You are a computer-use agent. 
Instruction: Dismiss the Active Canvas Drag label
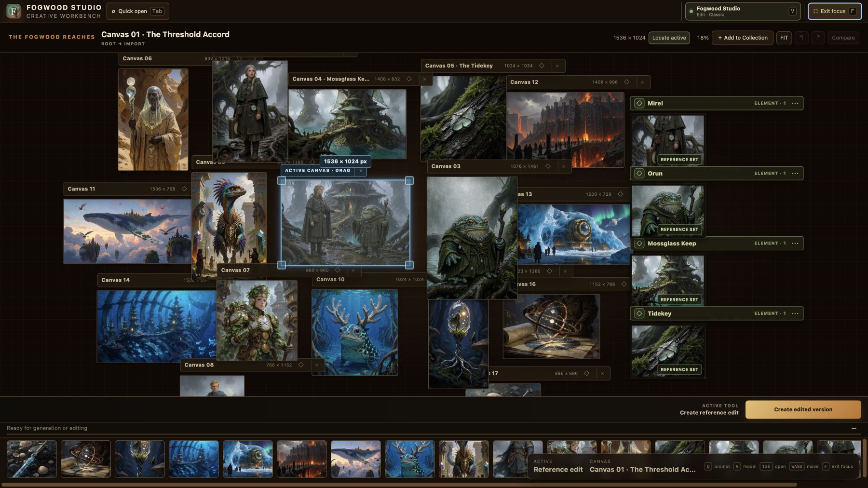361,171
